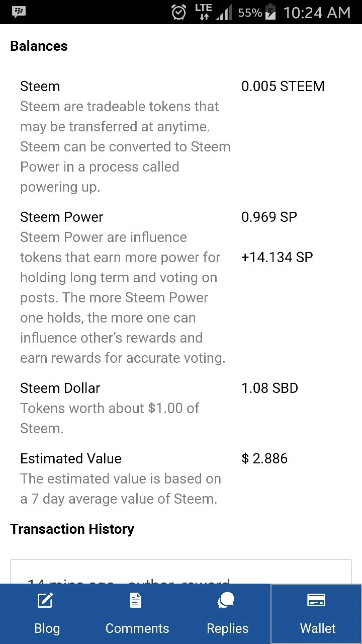Select the Wallet card icon

pos(316,600)
